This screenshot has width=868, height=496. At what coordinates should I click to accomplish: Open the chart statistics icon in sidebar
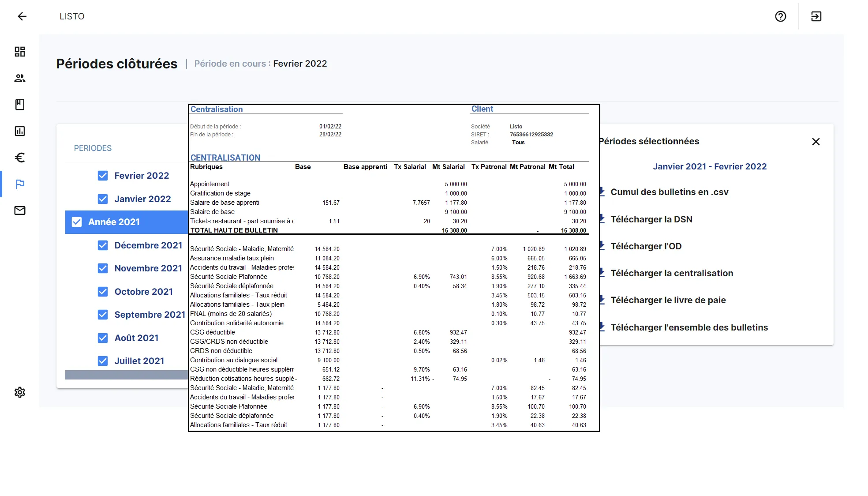pyautogui.click(x=20, y=131)
